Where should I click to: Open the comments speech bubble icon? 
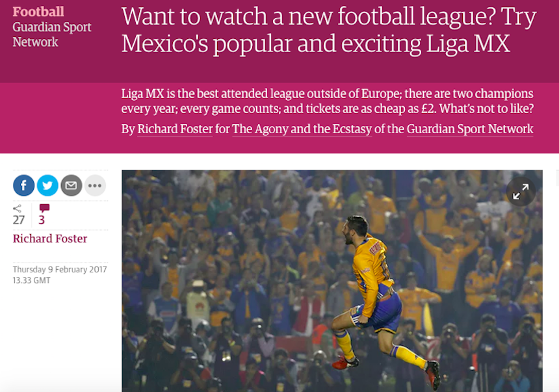[x=45, y=208]
